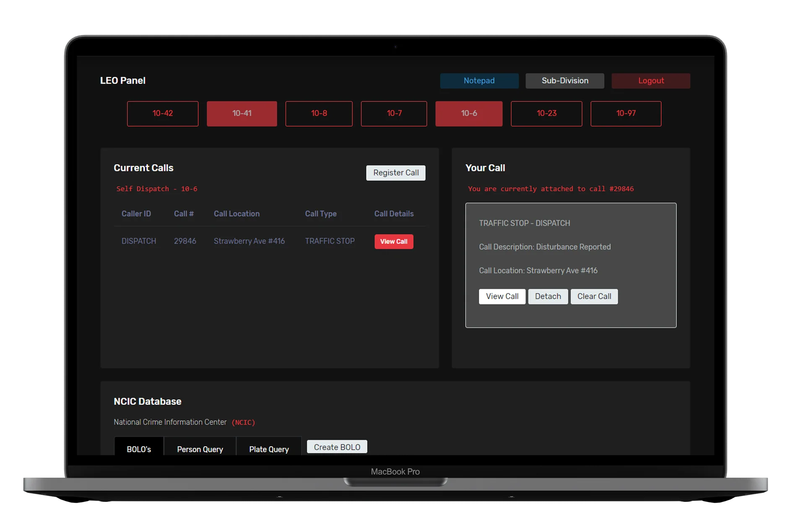Clear the attached traffic stop call

594,296
